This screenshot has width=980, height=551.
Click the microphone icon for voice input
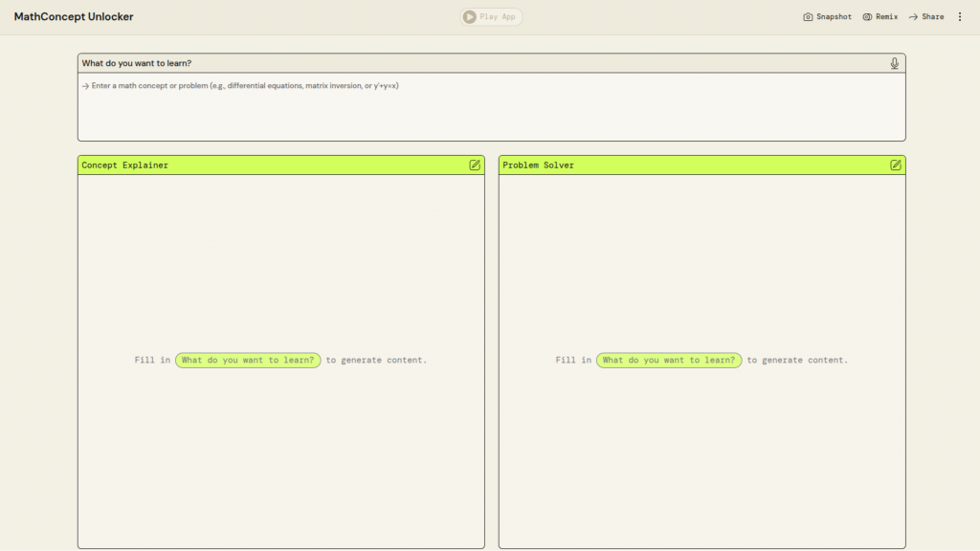pyautogui.click(x=894, y=63)
